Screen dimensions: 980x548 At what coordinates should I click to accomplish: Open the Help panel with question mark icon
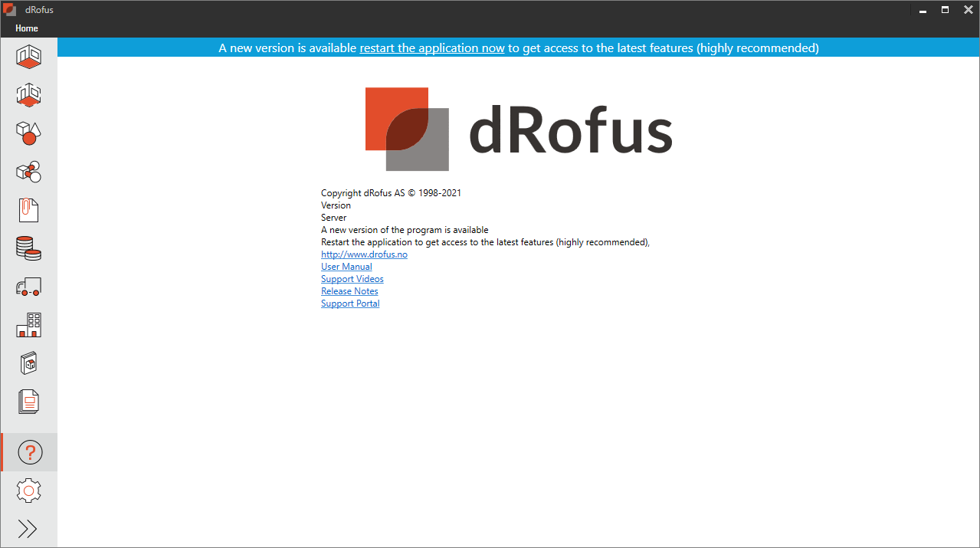(28, 452)
